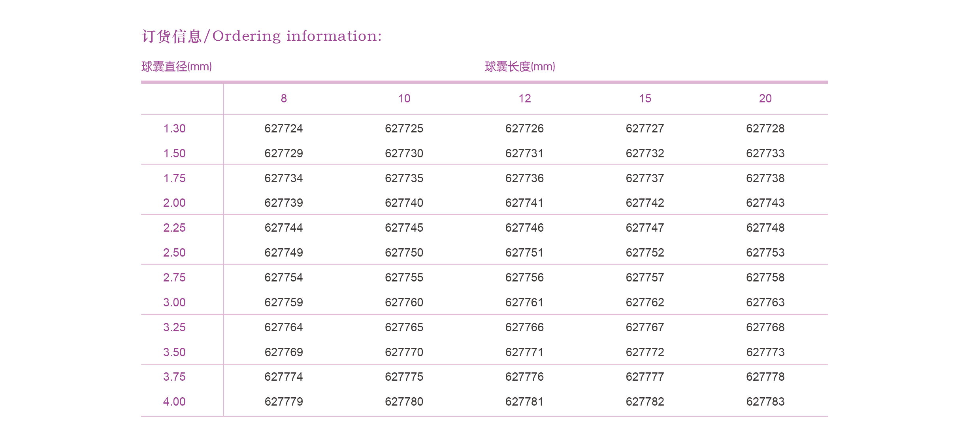
Task: Click the 球囊长度(mm) length label
Action: pos(520,66)
